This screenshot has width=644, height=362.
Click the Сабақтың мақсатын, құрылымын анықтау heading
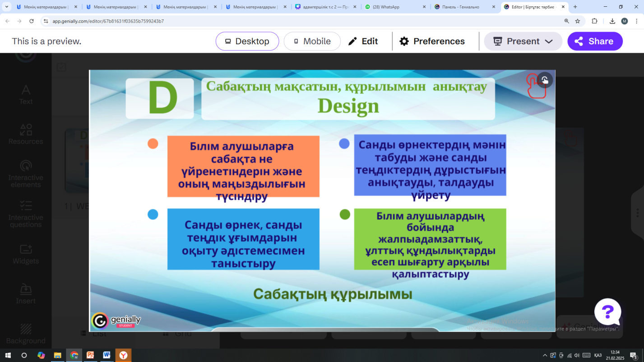346,86
